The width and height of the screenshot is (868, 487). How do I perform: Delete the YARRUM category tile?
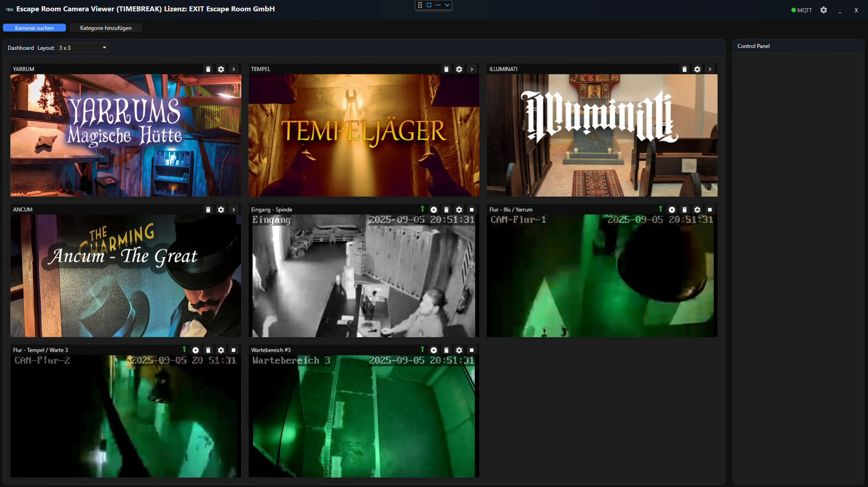pos(208,69)
